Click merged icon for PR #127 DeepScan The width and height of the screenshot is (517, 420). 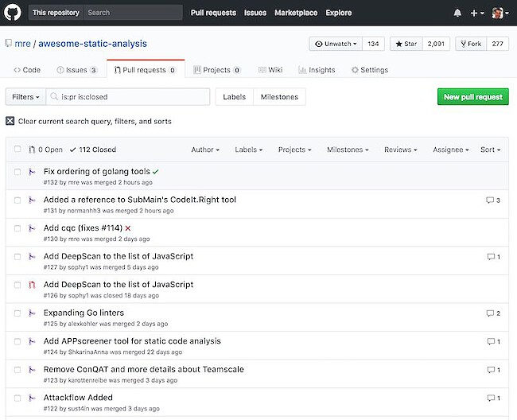coord(32,256)
